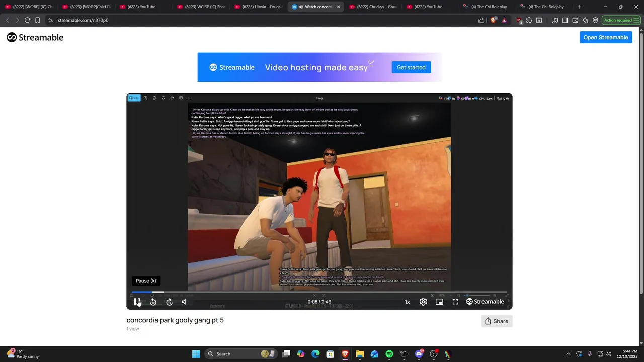The width and height of the screenshot is (644, 362).
Task: Seek on the video progress bar
Action: [x=319, y=292]
